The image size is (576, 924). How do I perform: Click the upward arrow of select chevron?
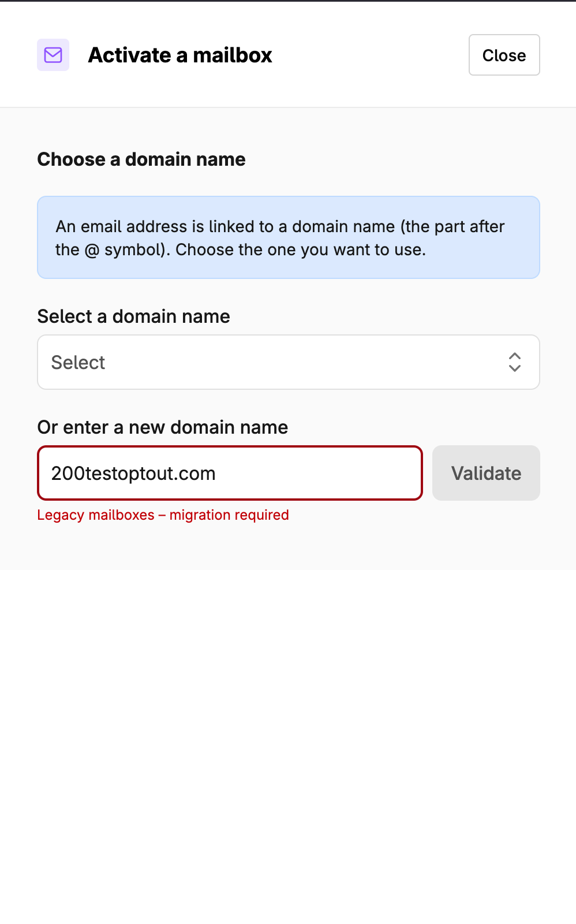pyautogui.click(x=515, y=356)
